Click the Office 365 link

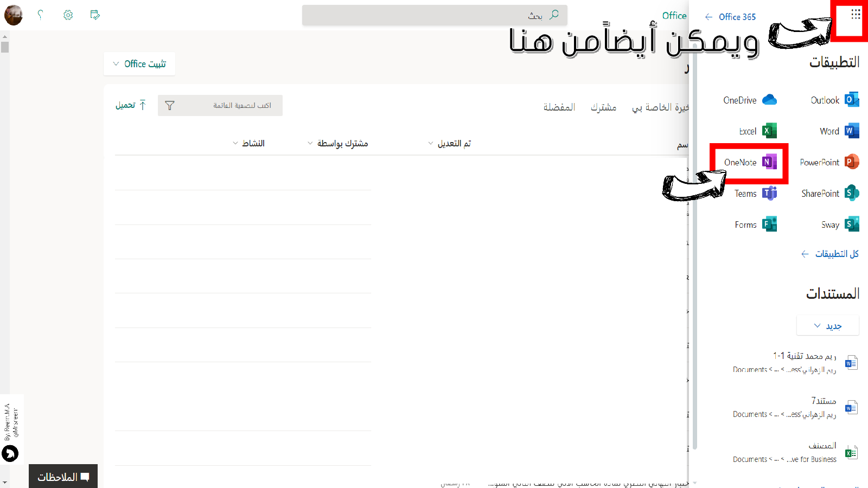pos(730,17)
